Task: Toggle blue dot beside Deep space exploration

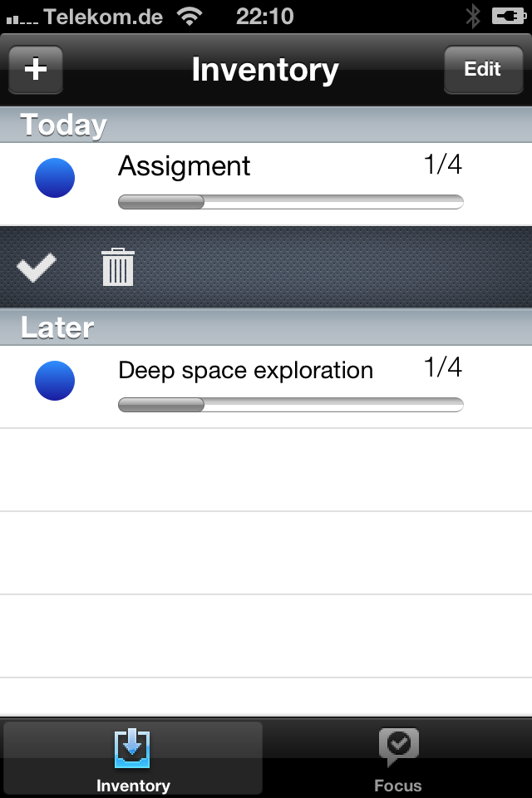Action: [x=55, y=381]
